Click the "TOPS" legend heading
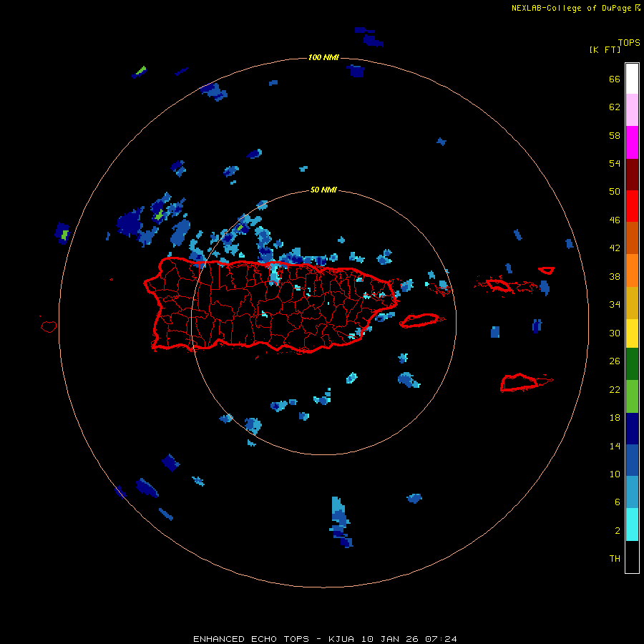Viewport: 644px width, 644px height. 629,43
